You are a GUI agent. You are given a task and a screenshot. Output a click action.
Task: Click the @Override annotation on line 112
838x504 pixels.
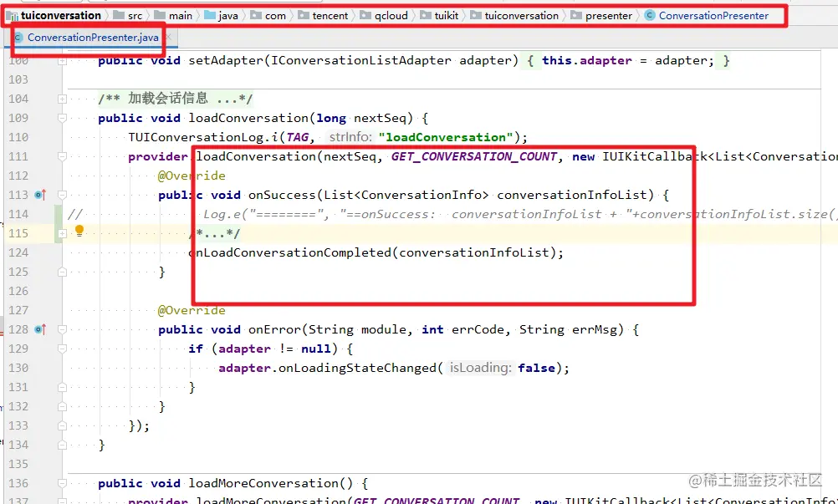(192, 176)
